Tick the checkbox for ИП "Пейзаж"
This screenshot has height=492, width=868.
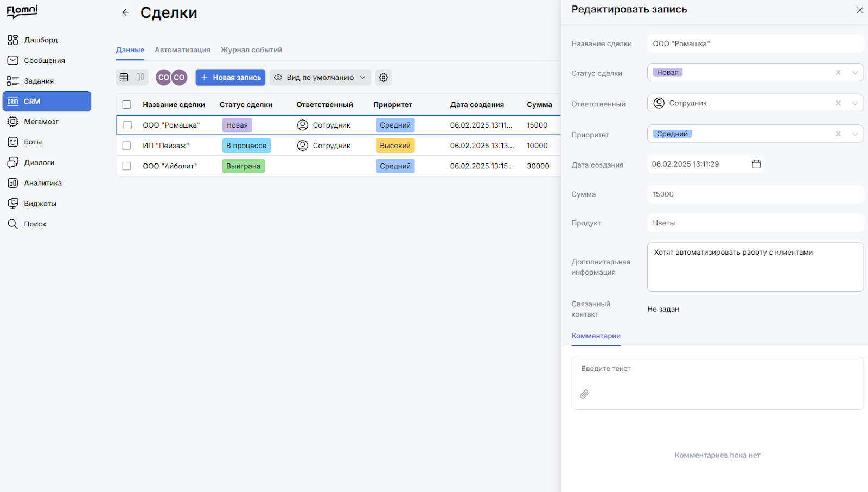[x=126, y=146]
